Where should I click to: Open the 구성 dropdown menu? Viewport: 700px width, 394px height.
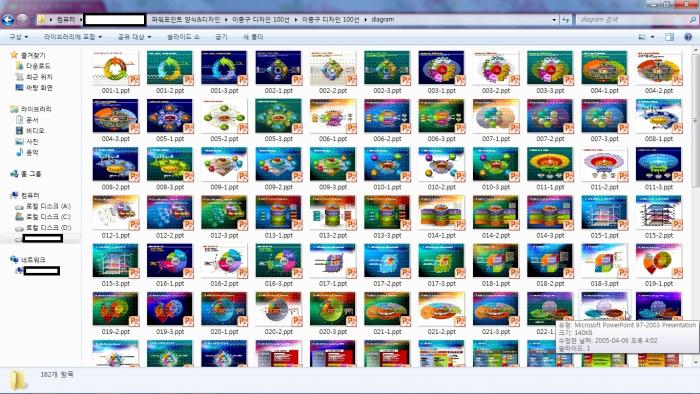(19, 37)
